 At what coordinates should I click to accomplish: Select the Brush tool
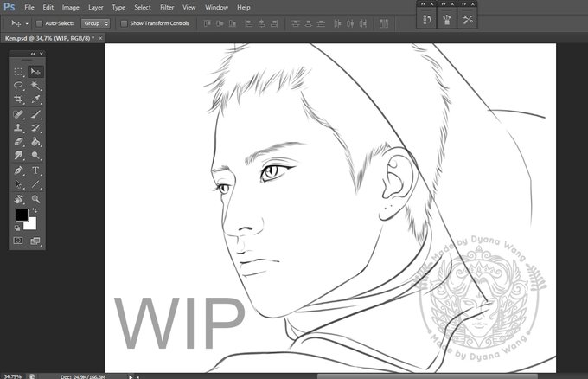(35, 114)
